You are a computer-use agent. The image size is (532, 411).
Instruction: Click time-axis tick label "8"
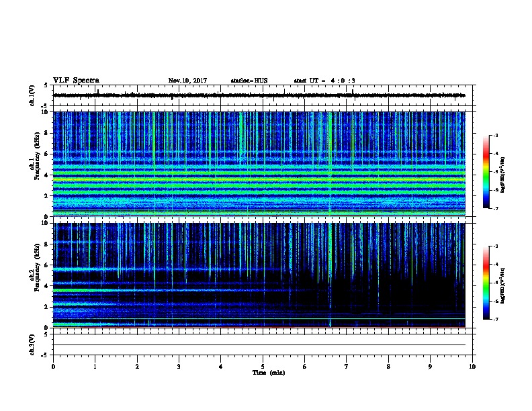388,367
